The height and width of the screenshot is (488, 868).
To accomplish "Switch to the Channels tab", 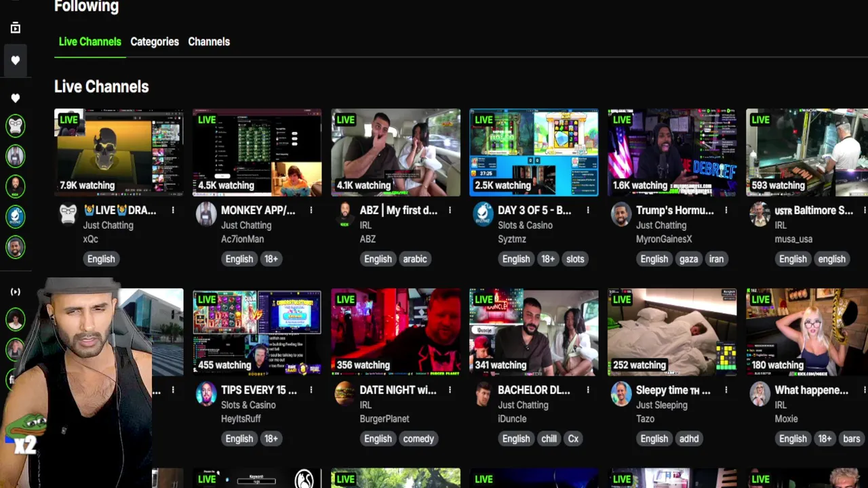I will coord(209,41).
